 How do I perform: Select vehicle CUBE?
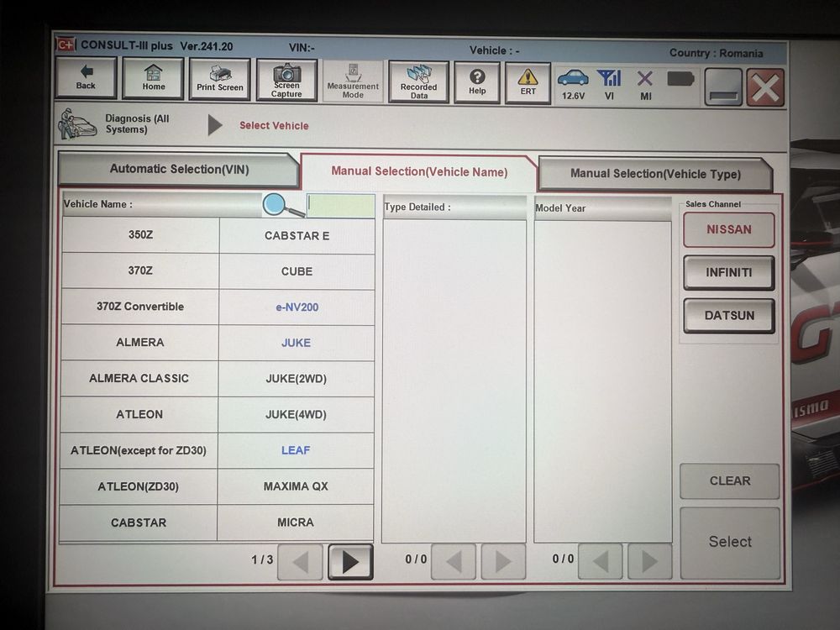tap(297, 271)
